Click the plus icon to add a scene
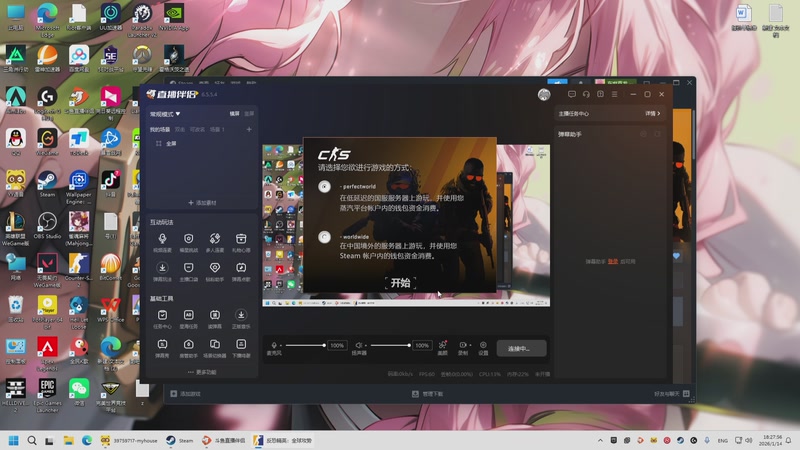This screenshot has width=800, height=450. pos(249,130)
